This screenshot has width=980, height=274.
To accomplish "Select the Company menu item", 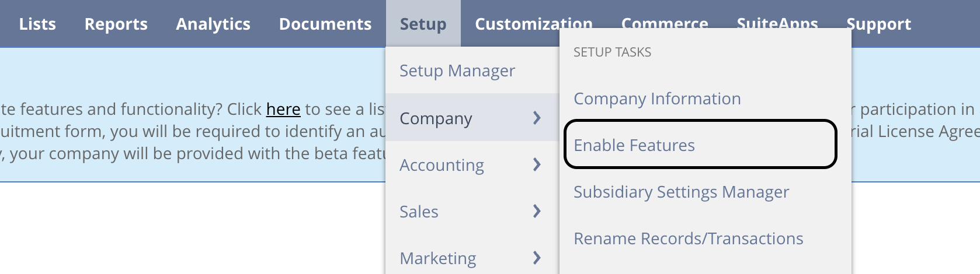I will click(x=472, y=118).
